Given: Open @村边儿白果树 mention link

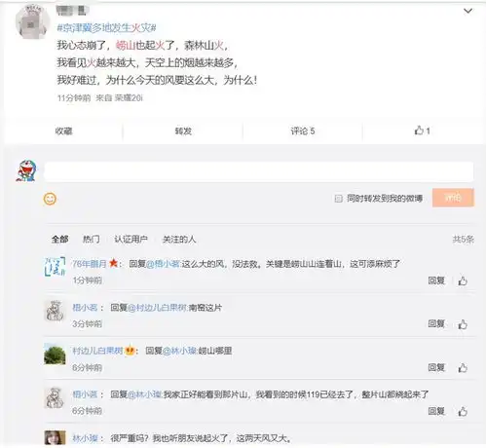Looking at the screenshot, I should (158, 308).
